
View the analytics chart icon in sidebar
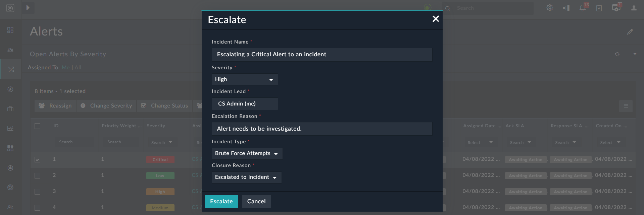[x=10, y=128]
